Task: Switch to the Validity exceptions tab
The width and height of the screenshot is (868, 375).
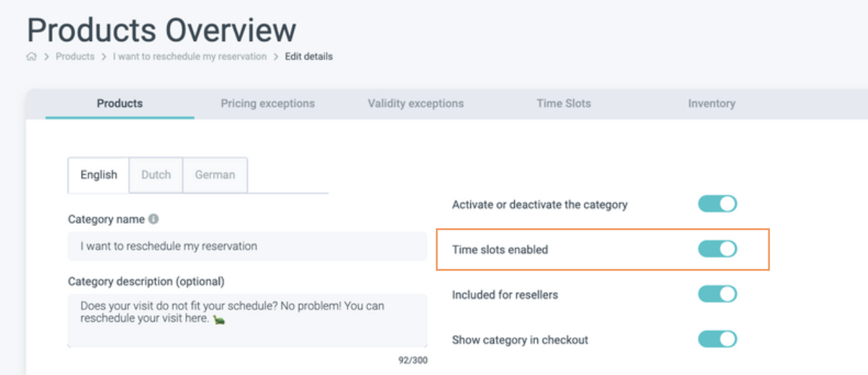Action: tap(416, 104)
